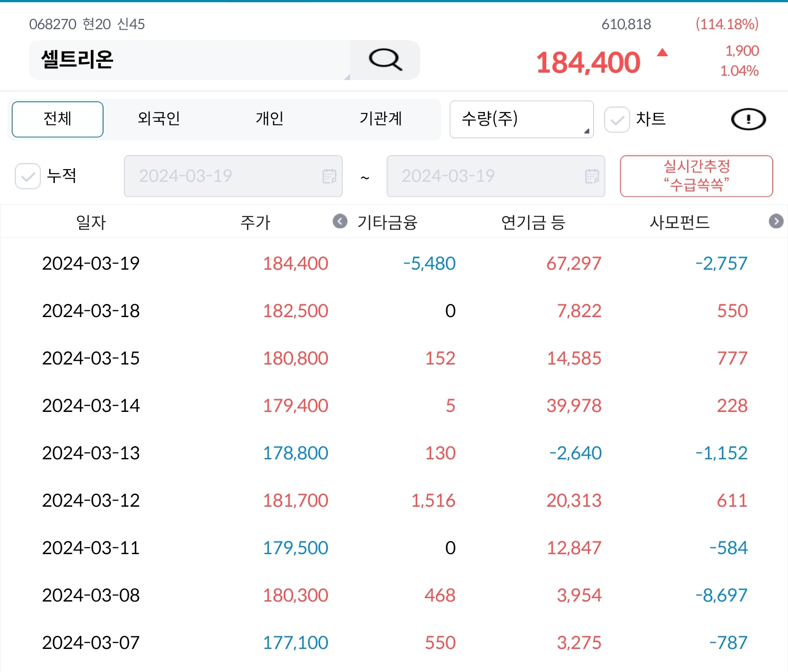Tap the 3,954 연기금 value

(579, 595)
